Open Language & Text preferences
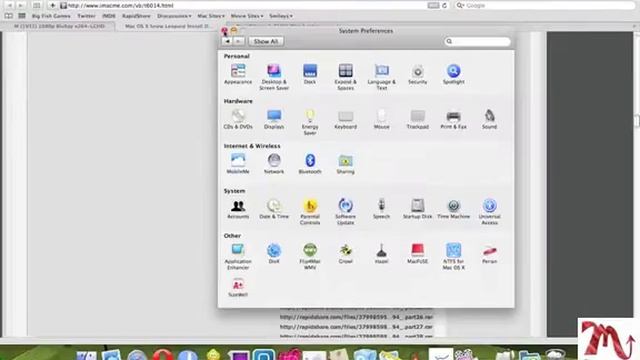 pos(382,77)
